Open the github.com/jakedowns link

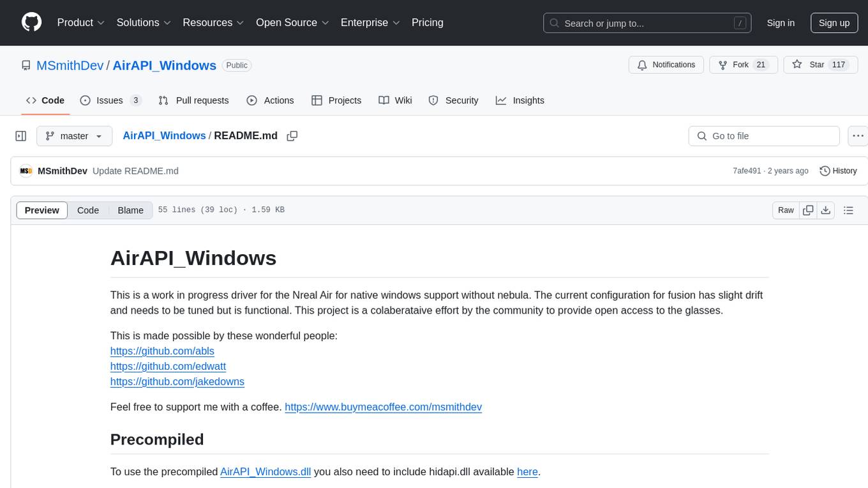pos(177,381)
